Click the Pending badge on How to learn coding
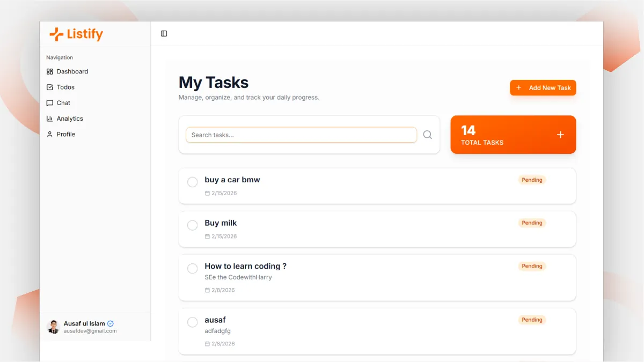644x362 pixels. tap(532, 266)
